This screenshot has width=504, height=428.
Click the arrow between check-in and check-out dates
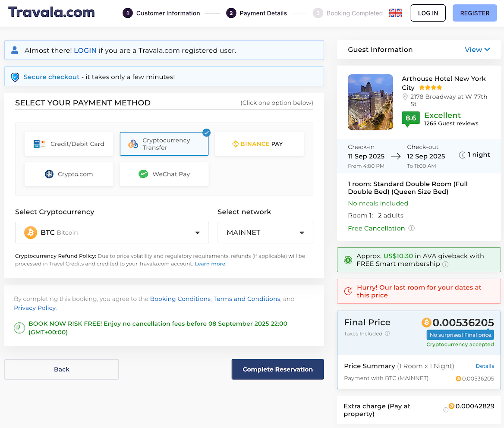coord(396,156)
